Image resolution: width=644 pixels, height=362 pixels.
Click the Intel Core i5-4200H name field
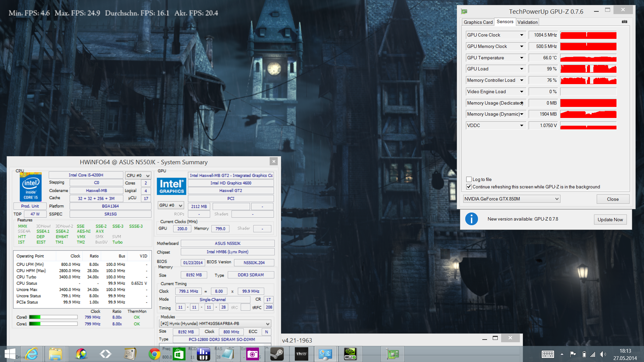[x=86, y=175]
